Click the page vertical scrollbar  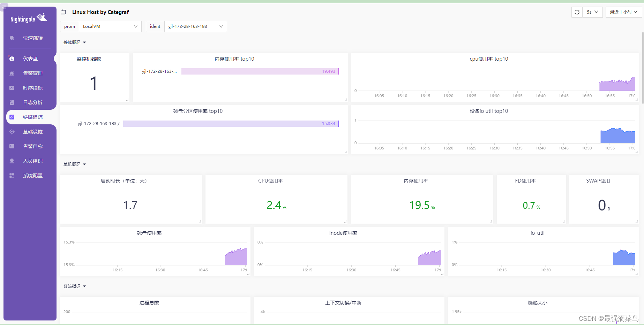643,68
